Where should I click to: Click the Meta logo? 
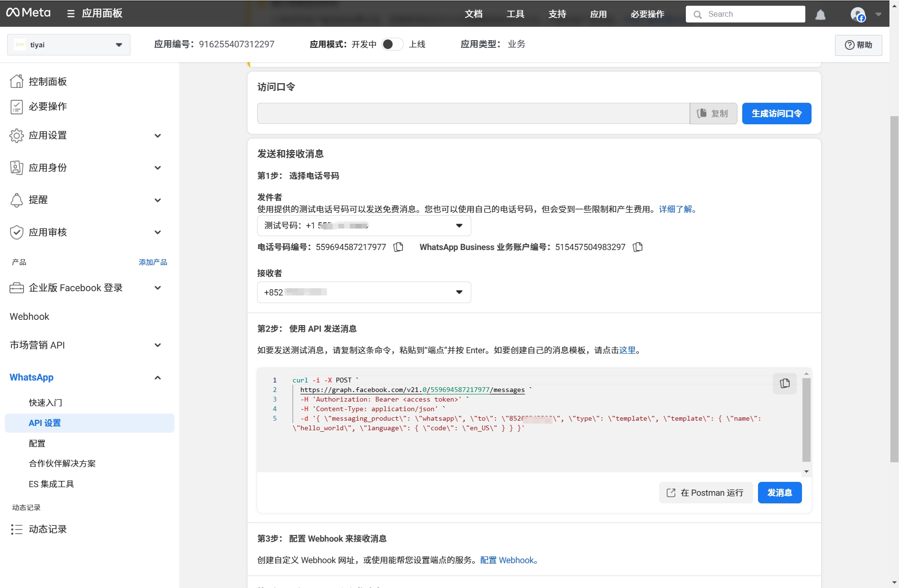pos(28,13)
